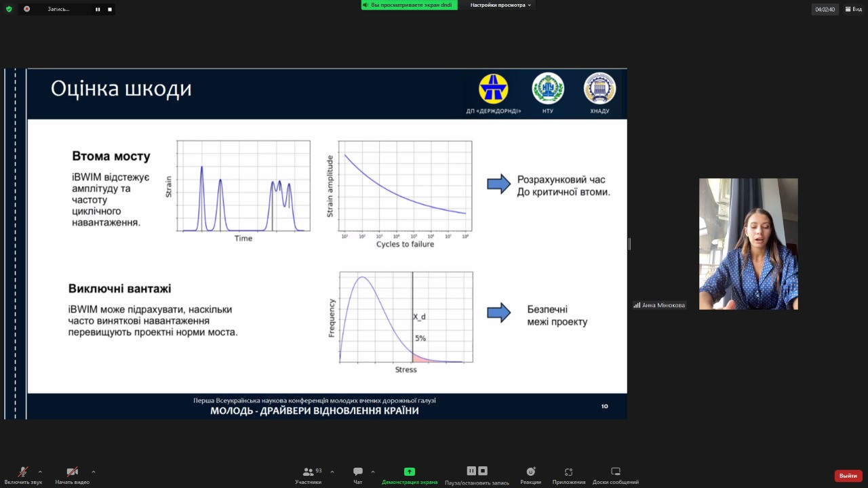Click the green encryption shield icon
868x488 pixels.
[9, 9]
